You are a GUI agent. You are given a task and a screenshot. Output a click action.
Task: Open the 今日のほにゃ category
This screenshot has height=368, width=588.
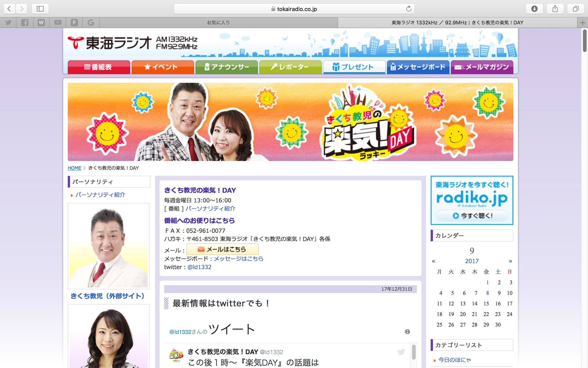pyautogui.click(x=454, y=360)
